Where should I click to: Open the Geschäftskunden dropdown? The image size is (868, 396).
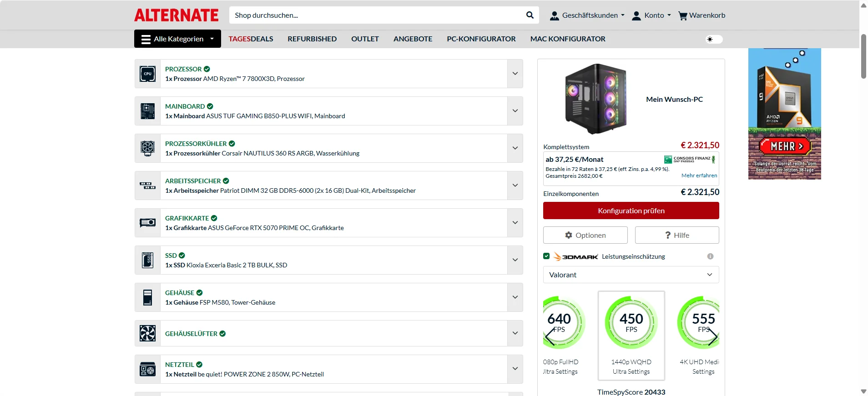(587, 15)
